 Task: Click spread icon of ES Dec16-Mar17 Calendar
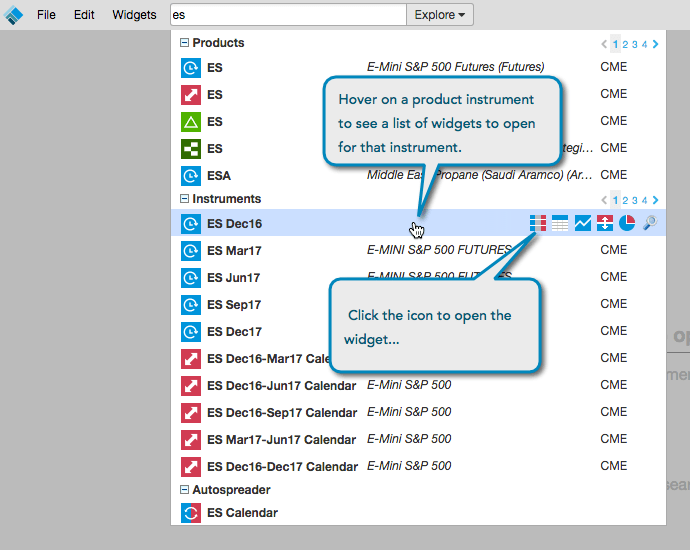(x=191, y=359)
